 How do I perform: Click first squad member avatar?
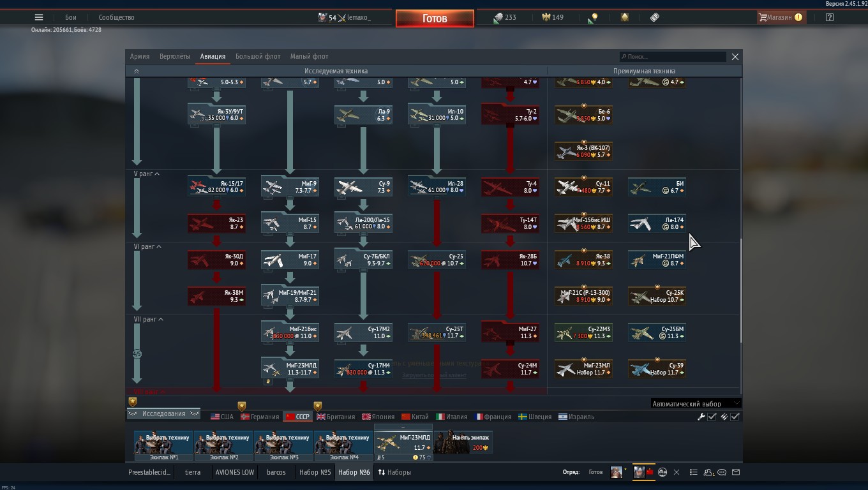[x=617, y=472]
